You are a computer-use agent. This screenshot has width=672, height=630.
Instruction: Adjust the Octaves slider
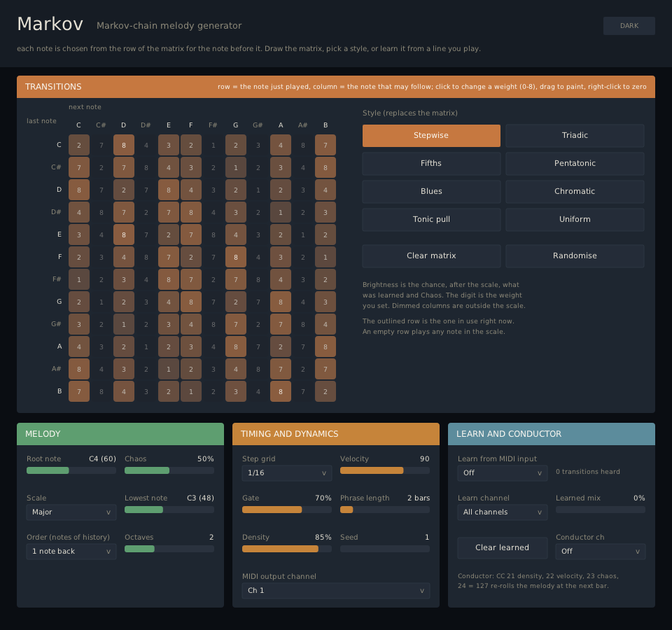tap(169, 549)
